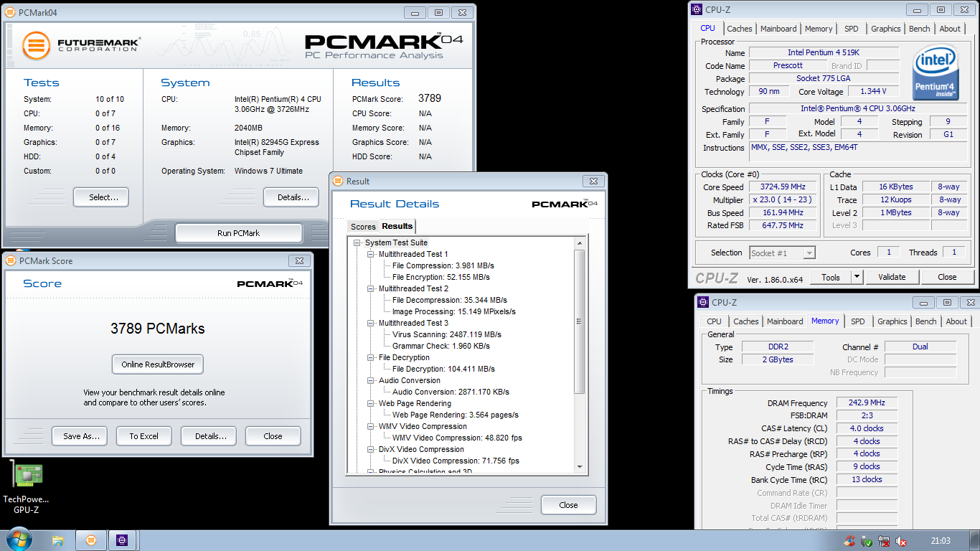Click scroll-up arrow in Result Details list
The image size is (980, 551).
pyautogui.click(x=580, y=243)
